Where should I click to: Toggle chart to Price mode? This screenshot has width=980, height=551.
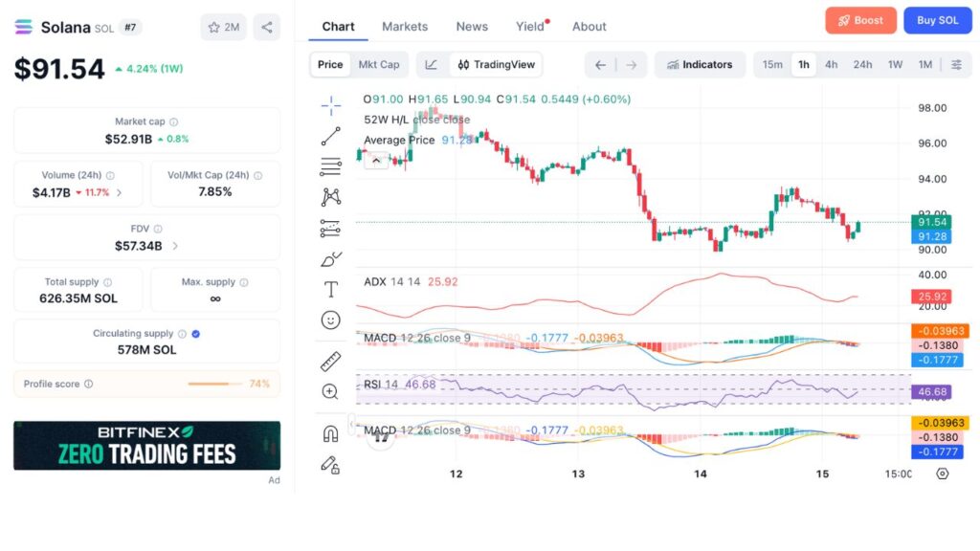click(x=330, y=64)
